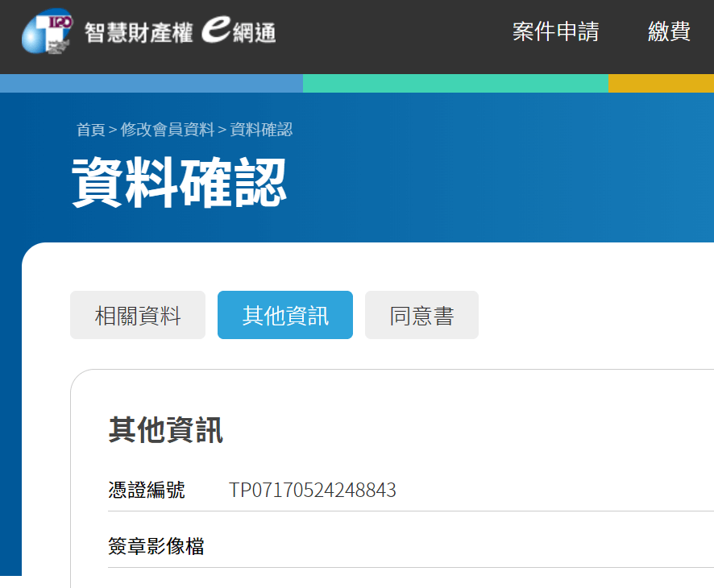Screen dimensions: 714x588
Task: Select the 其他資訊 tab
Action: 285,315
